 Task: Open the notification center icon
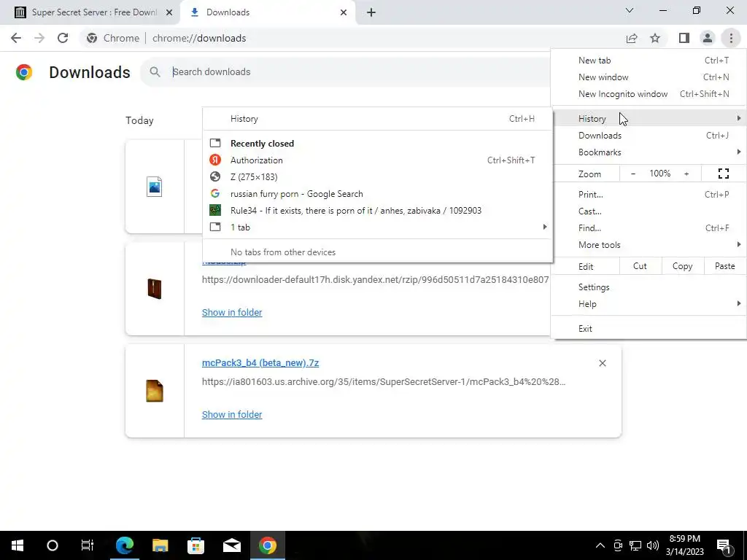point(724,545)
